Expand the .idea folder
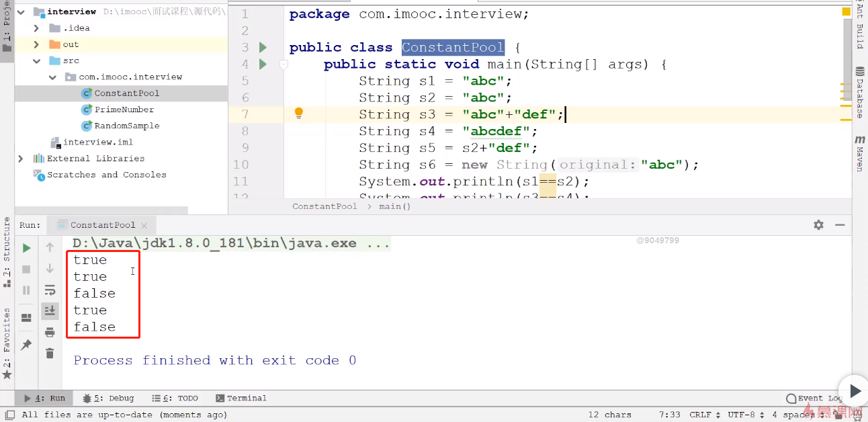Image resolution: width=868 pixels, height=422 pixels. tap(37, 28)
